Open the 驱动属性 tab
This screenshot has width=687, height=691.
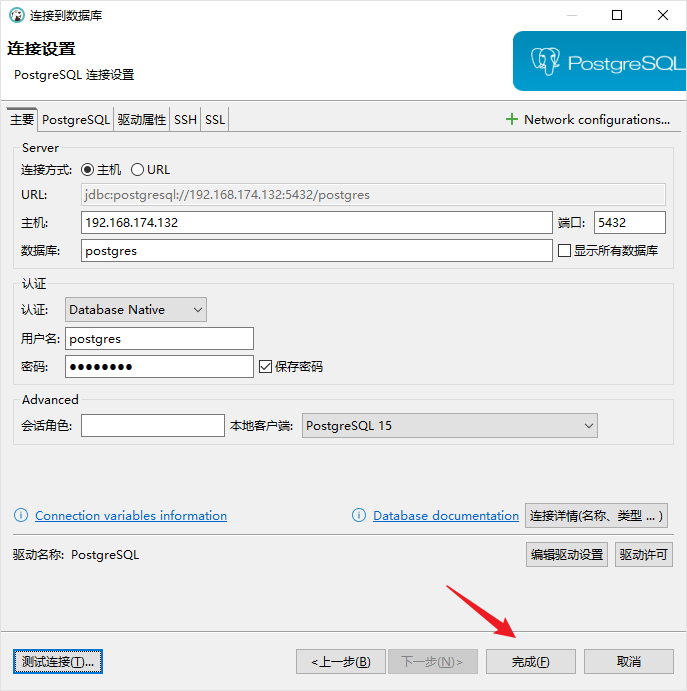141,120
